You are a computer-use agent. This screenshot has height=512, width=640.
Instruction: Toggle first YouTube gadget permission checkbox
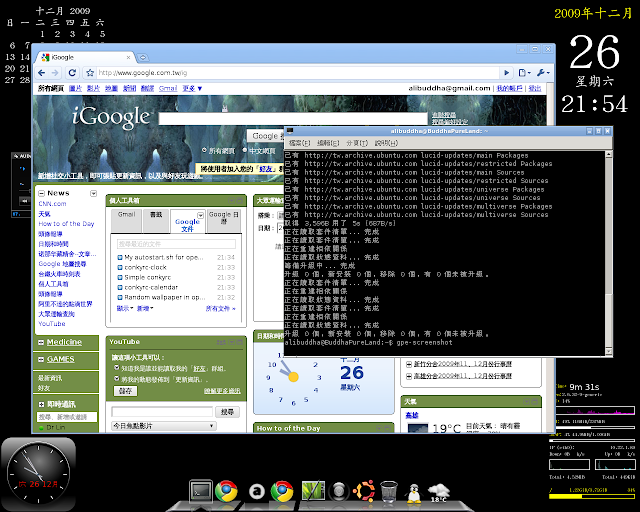point(117,368)
